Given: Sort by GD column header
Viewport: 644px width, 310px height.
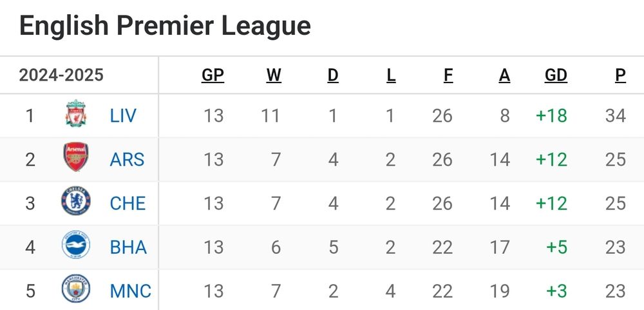Looking at the screenshot, I should point(556,75).
